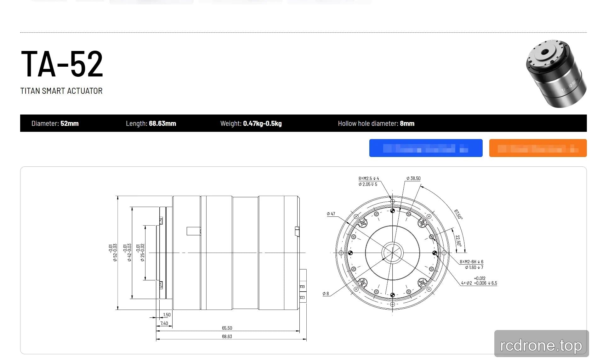Click the 8×M2-6H thread callout
The image size is (596, 364).
tap(471, 265)
